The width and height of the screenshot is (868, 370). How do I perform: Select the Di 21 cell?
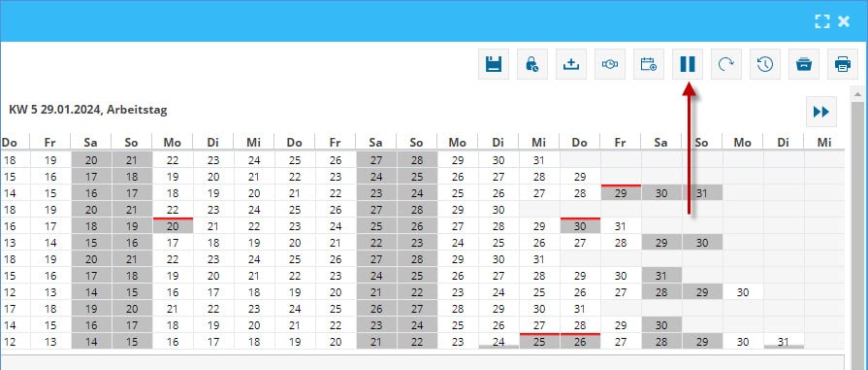[x=213, y=226]
